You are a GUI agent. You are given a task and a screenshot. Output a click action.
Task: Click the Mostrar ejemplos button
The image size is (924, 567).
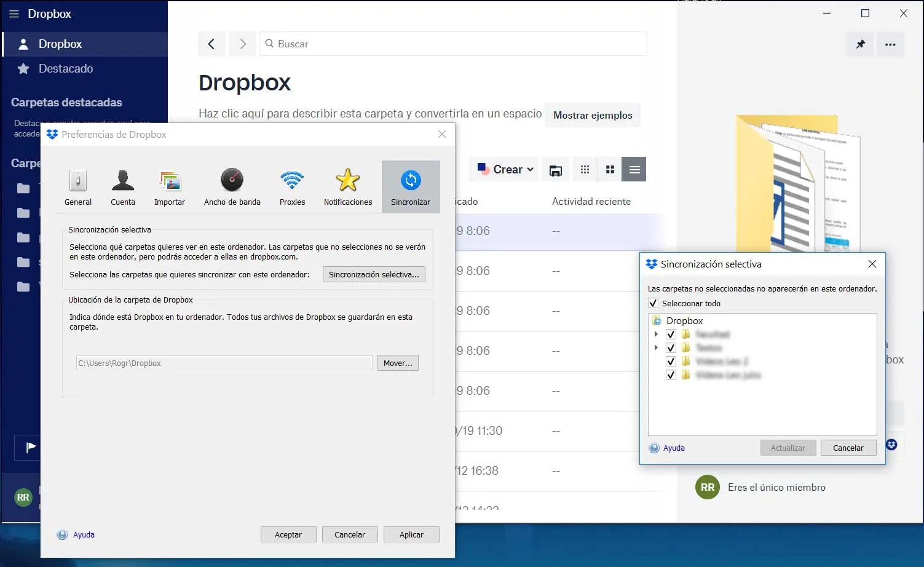point(593,115)
